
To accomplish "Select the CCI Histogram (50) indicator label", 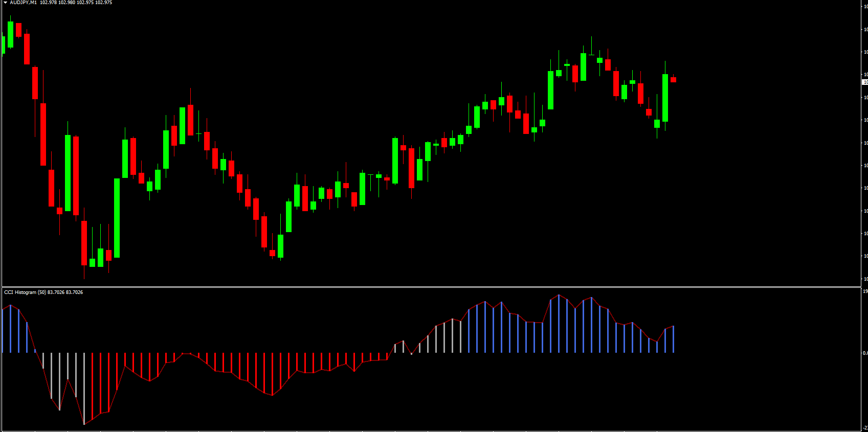I will pyautogui.click(x=25, y=292).
